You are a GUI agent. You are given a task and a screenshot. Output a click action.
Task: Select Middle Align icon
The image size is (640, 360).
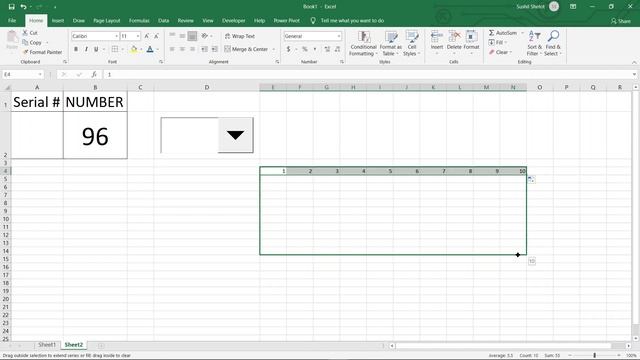coord(182,36)
